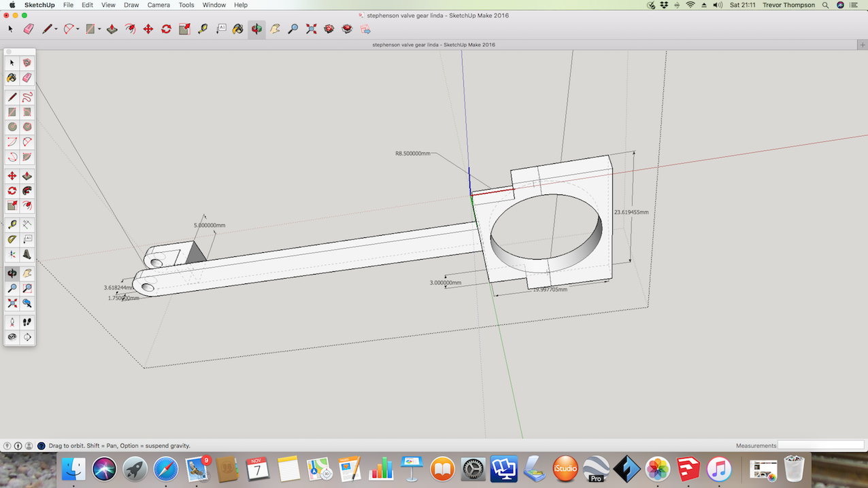
Task: Pick the Eraser tool in top toolbar
Action: [29, 29]
